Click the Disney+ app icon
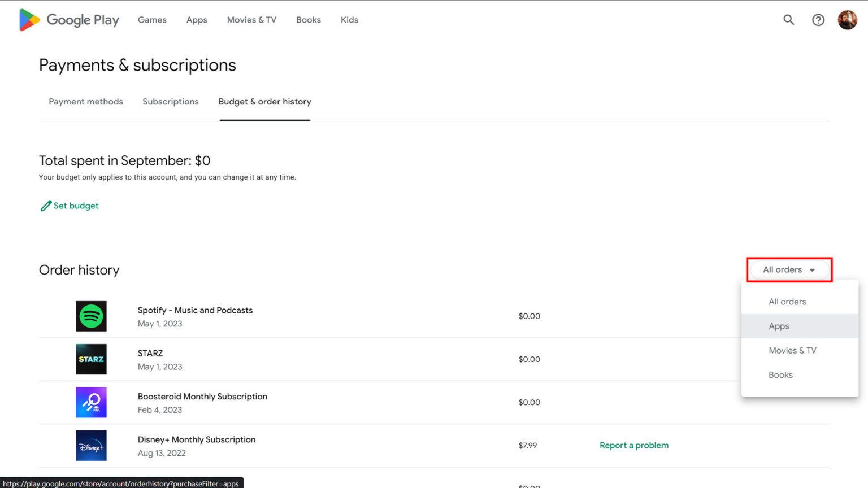868x488 pixels. pos(91,446)
